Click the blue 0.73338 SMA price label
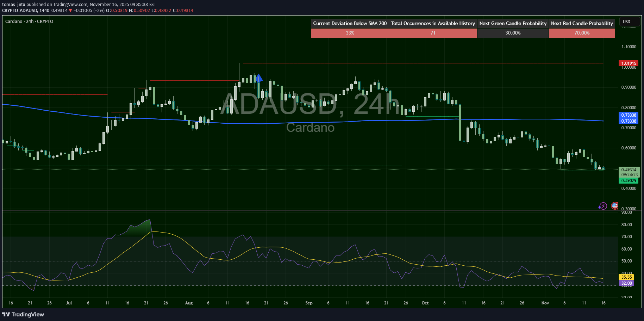 point(629,115)
